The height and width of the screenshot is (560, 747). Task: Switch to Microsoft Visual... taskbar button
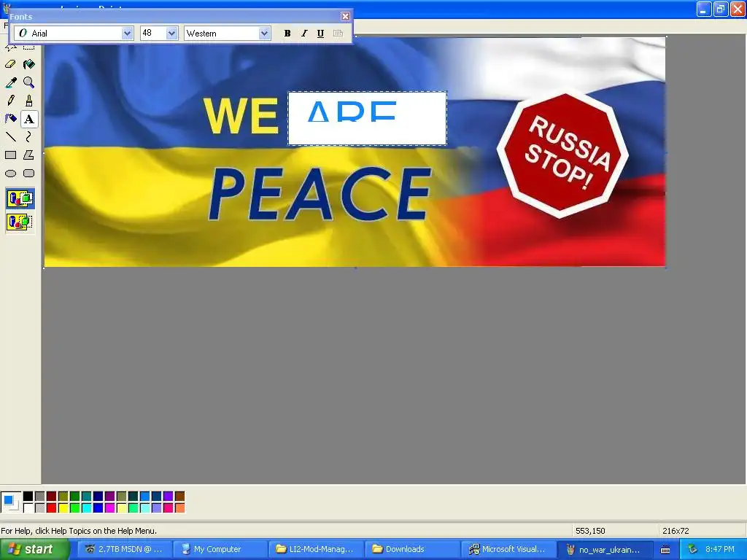coord(508,549)
